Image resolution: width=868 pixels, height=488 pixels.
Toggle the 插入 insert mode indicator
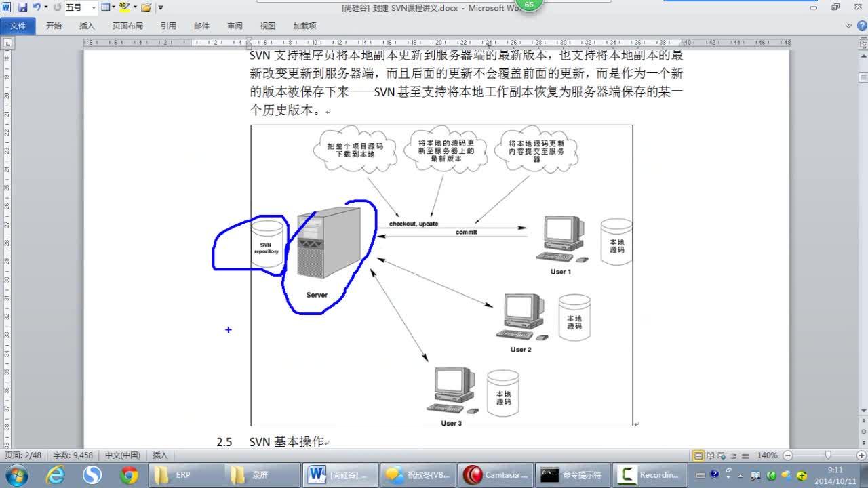(160, 455)
